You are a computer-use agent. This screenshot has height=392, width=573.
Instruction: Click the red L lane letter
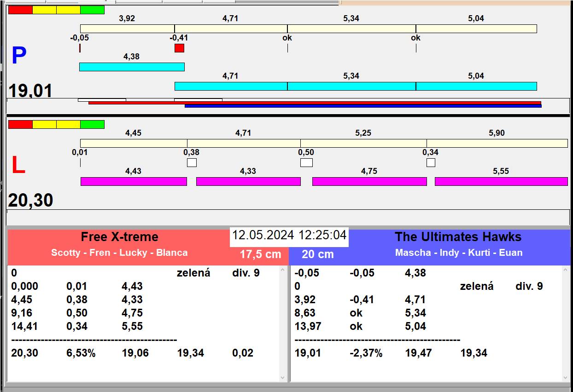(x=18, y=166)
